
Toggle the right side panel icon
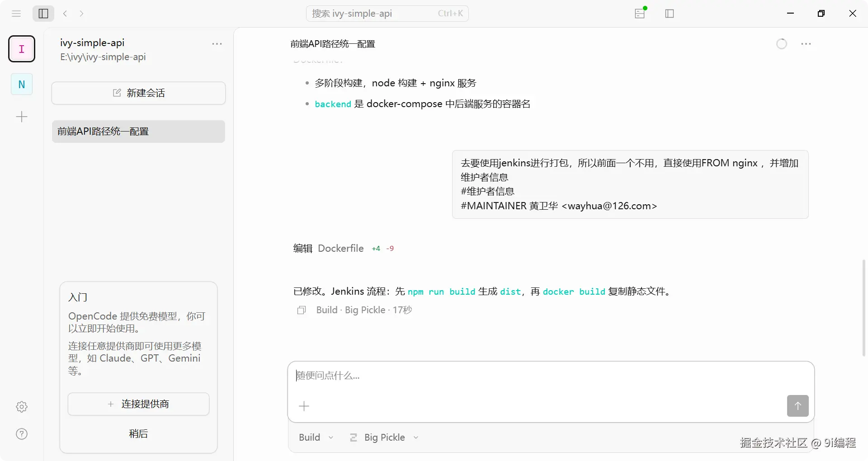point(670,14)
